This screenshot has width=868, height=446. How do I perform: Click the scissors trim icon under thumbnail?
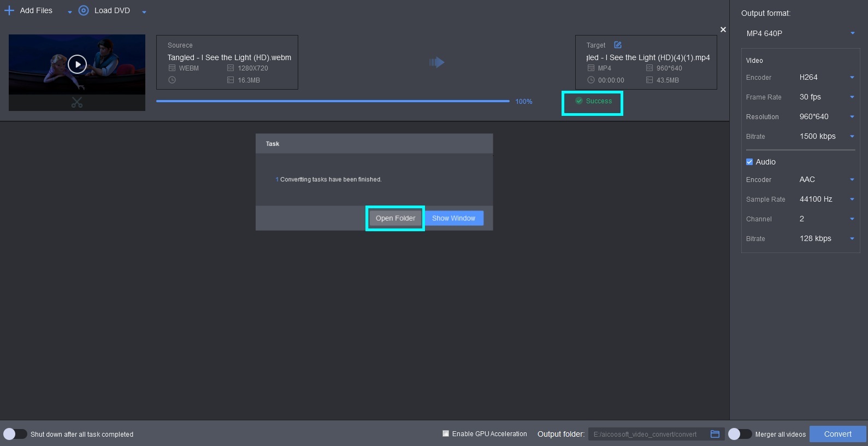point(77,102)
